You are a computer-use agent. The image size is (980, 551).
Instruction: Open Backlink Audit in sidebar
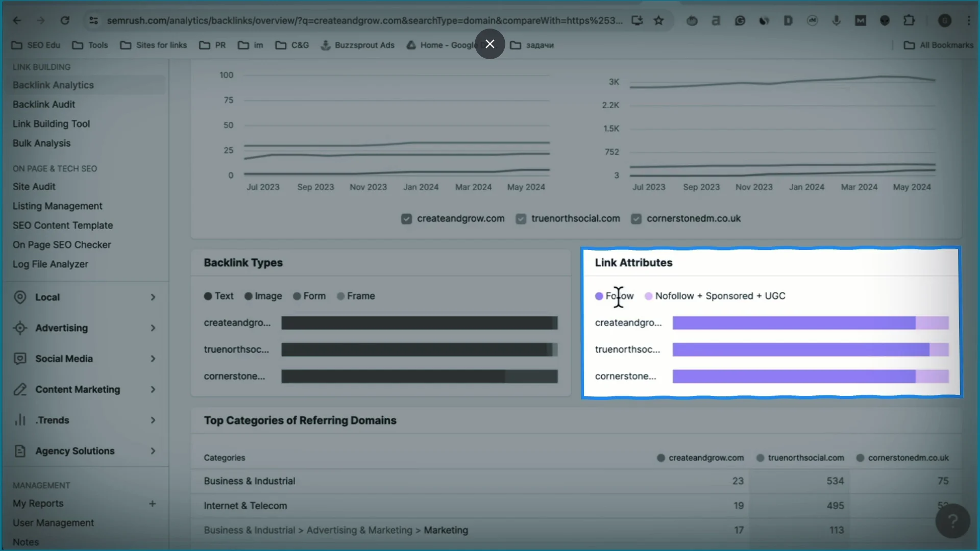click(44, 105)
